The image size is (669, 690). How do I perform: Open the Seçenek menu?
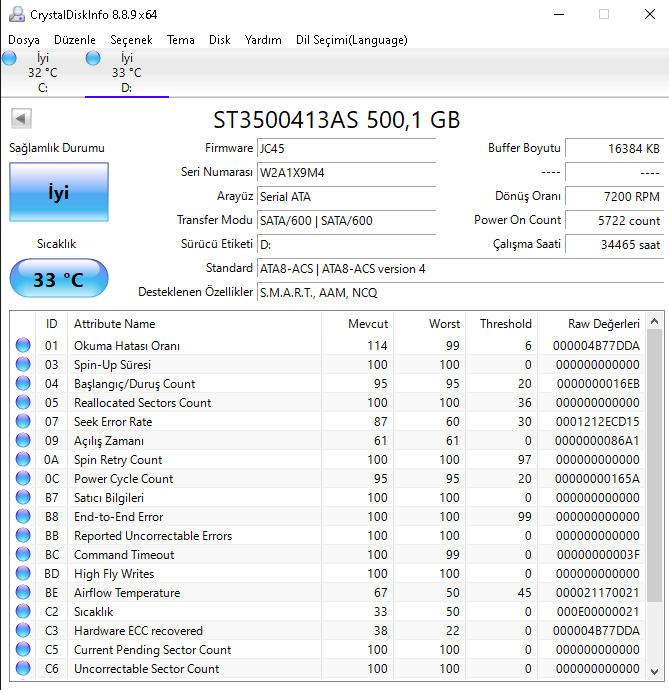click(x=131, y=40)
